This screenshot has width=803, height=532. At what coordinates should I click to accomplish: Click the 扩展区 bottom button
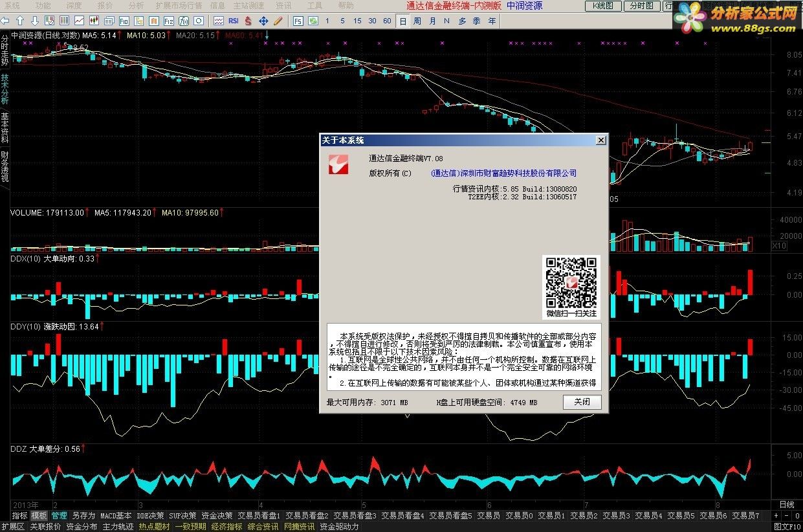(12, 527)
